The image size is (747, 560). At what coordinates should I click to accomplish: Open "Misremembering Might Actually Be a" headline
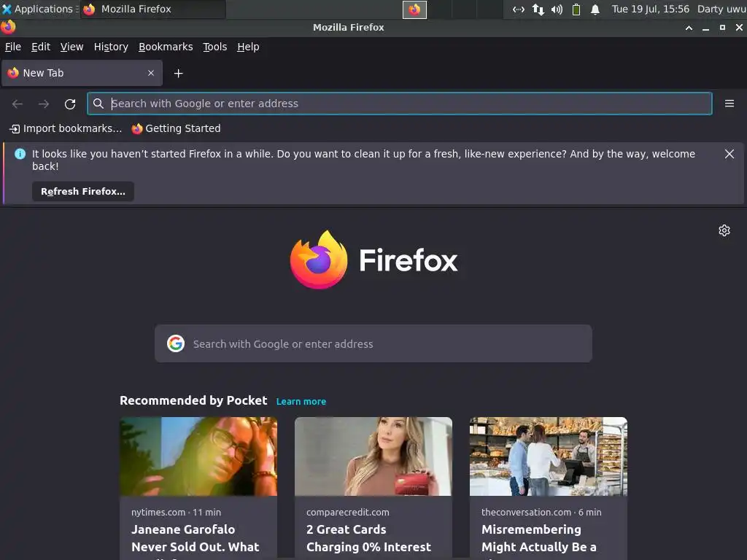539,539
